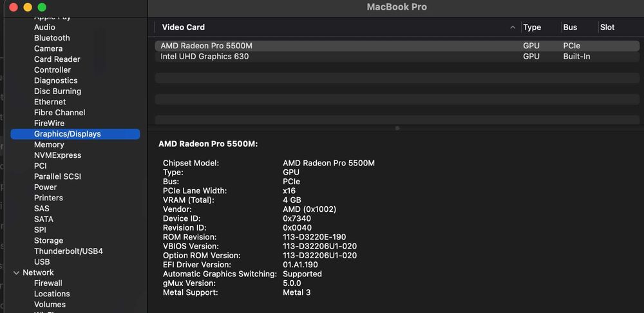Open PCI sidebar entry
The width and height of the screenshot is (644, 313).
point(40,166)
